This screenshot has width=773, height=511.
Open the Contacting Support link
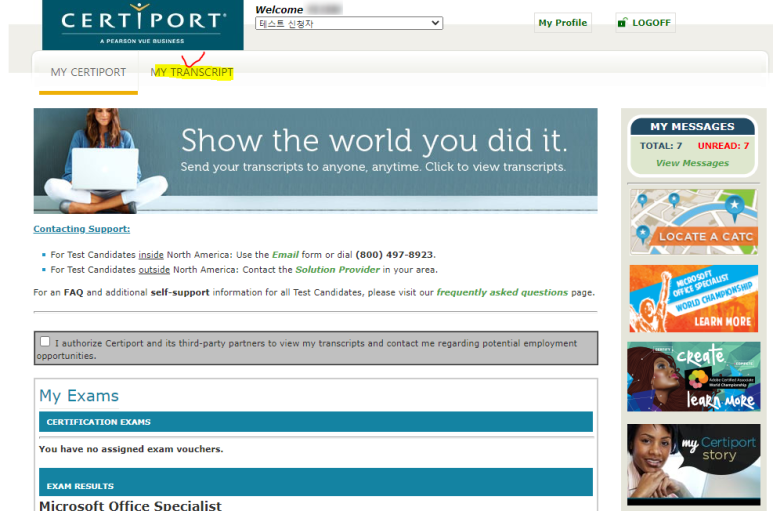click(82, 229)
